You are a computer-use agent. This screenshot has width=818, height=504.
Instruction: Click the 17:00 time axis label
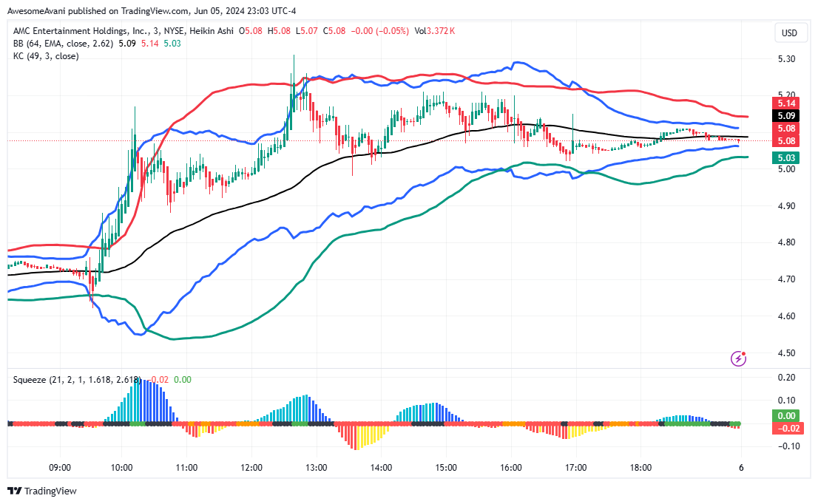(576, 468)
